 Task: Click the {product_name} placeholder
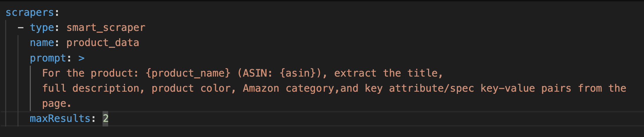[x=188, y=73]
